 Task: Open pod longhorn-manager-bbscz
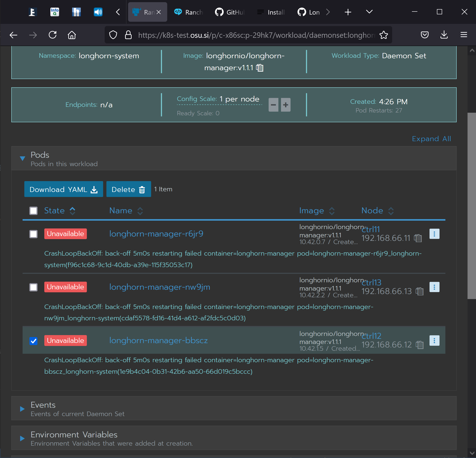158,341
